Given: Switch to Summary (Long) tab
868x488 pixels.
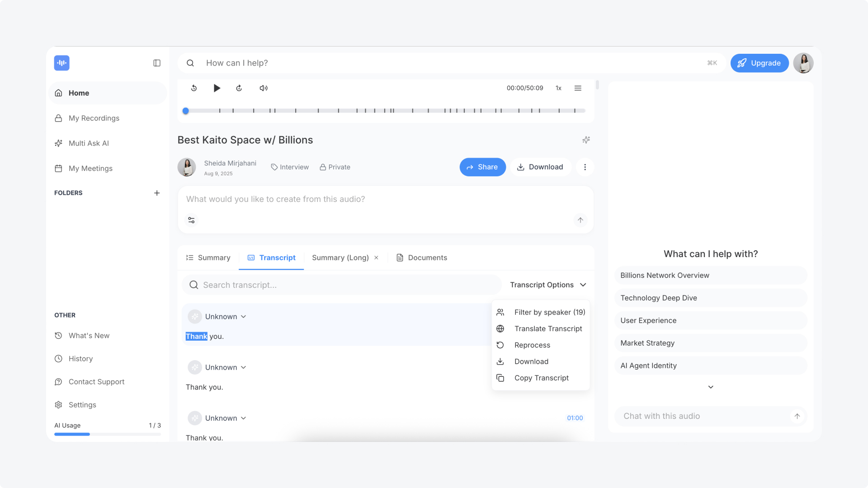Looking at the screenshot, I should [340, 258].
